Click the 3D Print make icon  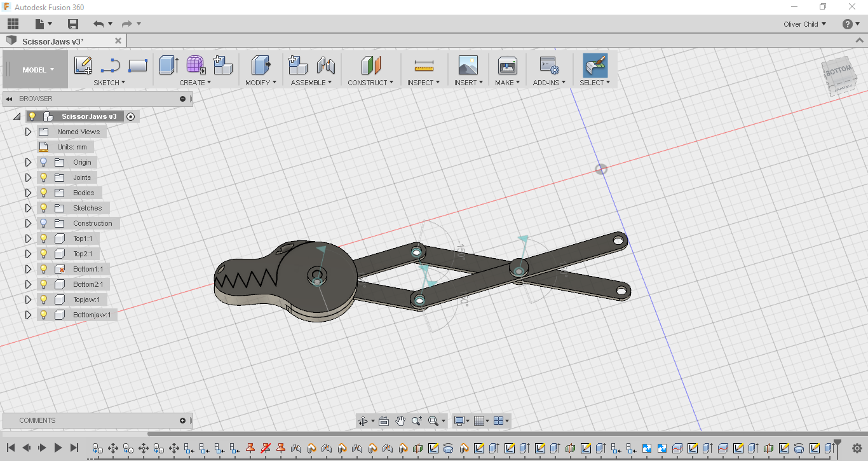point(507,65)
